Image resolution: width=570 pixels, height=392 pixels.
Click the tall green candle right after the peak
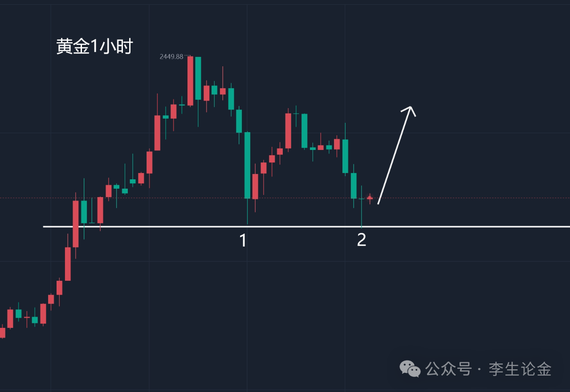click(198, 78)
